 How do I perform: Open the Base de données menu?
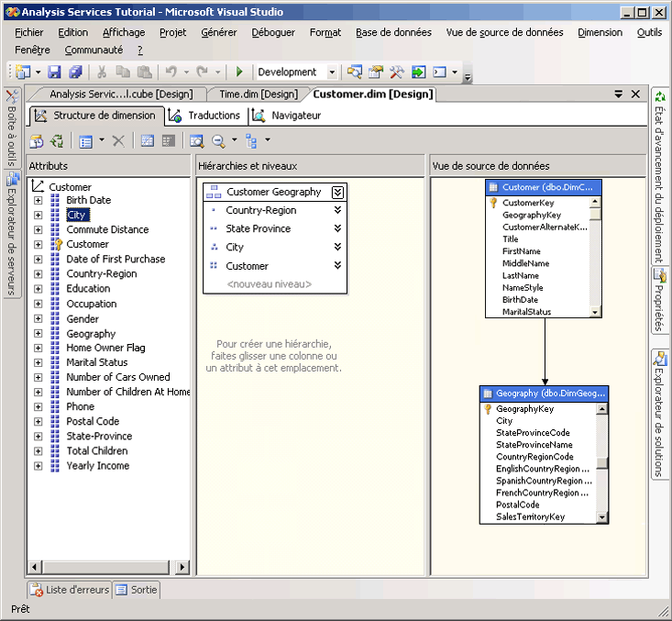point(393,33)
